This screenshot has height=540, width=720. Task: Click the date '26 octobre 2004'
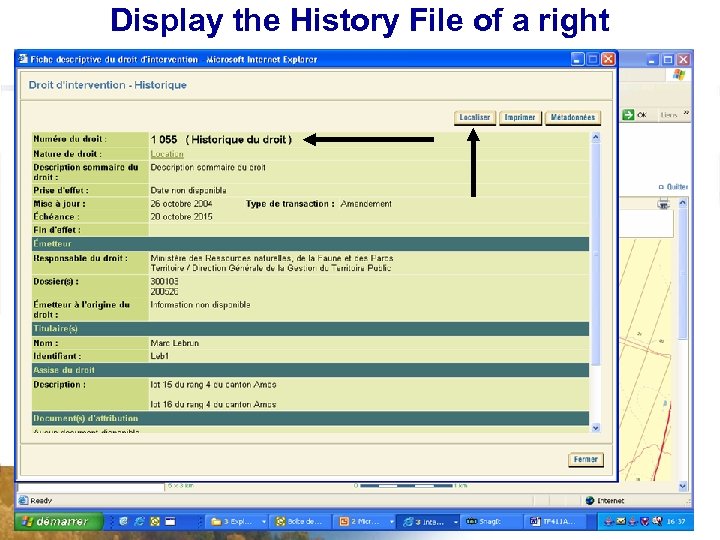(x=181, y=204)
